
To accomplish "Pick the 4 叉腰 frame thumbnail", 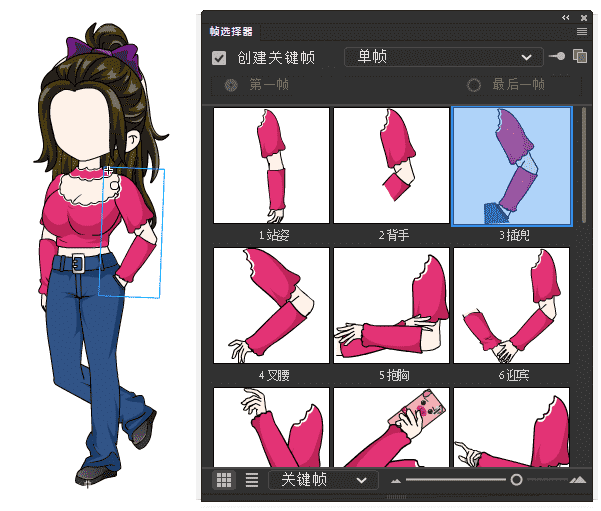I will coord(271,306).
